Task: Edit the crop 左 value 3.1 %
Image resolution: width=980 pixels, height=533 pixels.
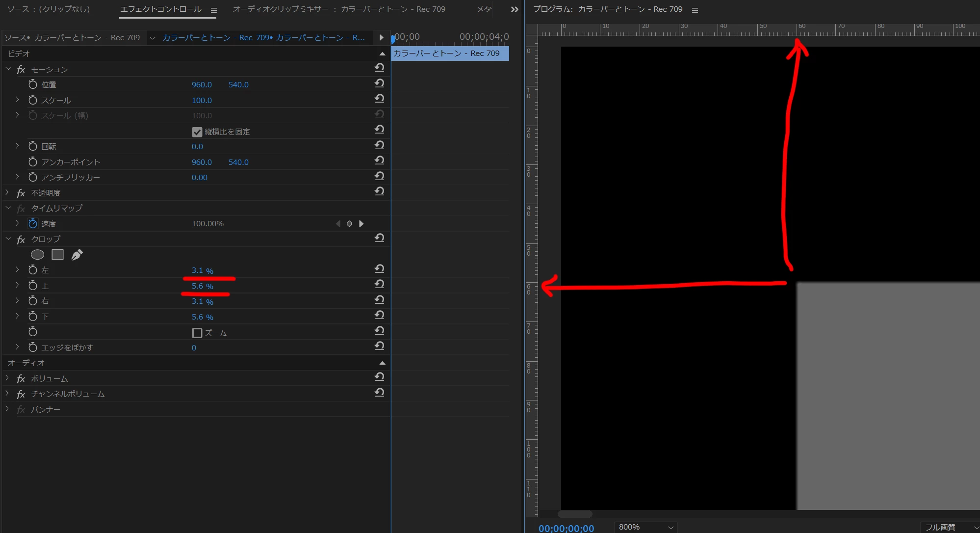Action: tap(203, 270)
